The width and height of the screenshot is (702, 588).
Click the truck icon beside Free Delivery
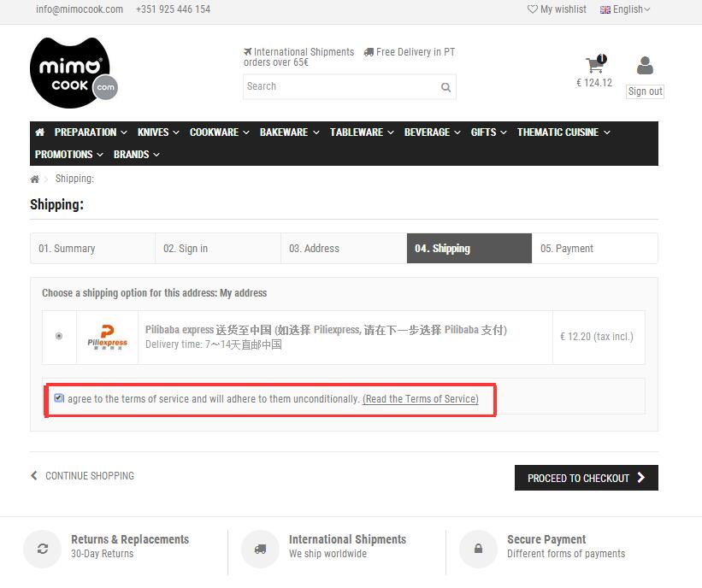[369, 52]
